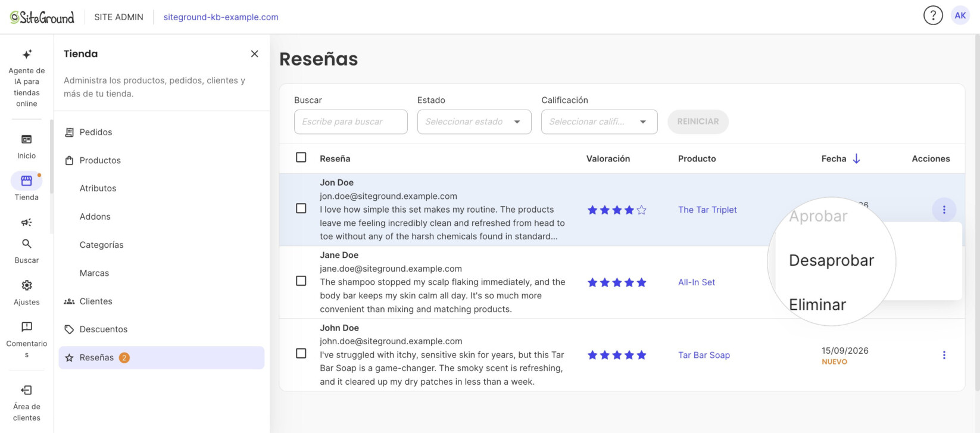980x433 pixels.
Task: Open the Tar Bar Soap product link
Action: (704, 355)
